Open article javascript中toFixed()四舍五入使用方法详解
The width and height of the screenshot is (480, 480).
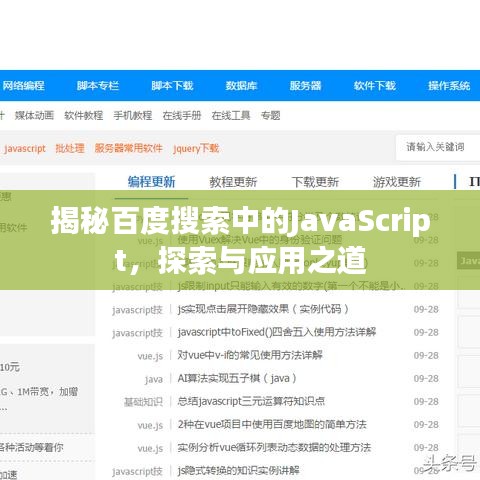coord(277,332)
